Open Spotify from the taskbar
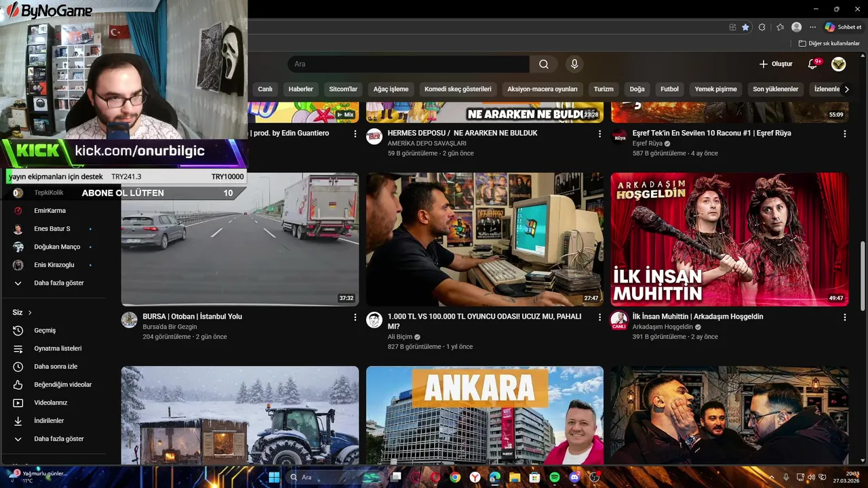 (x=555, y=477)
